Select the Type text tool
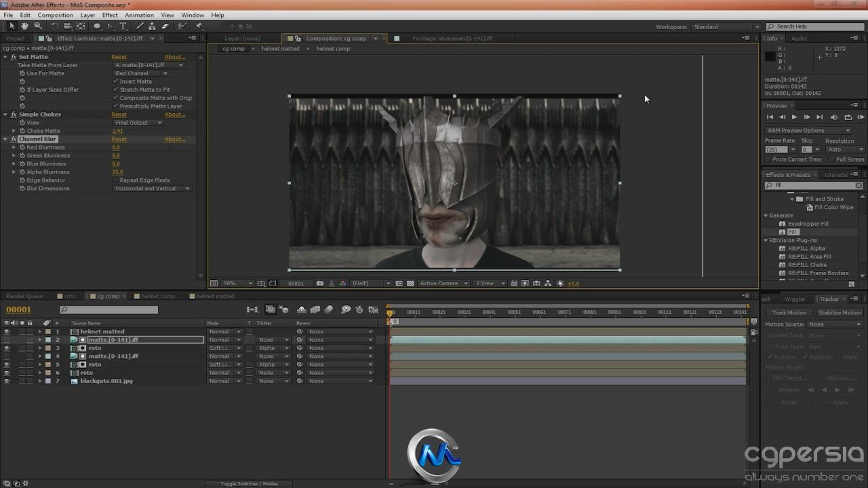Viewport: 868px width, 488px height. [123, 26]
